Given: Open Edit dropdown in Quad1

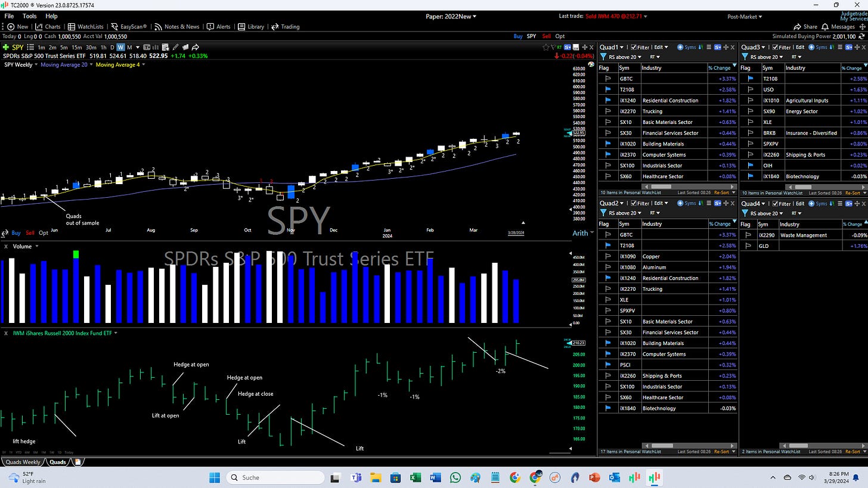Looking at the screenshot, I should tap(661, 47).
